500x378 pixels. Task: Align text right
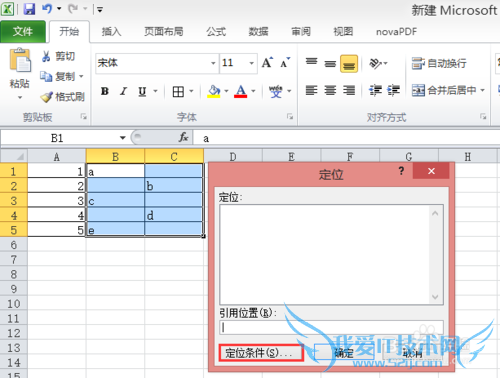(349, 90)
